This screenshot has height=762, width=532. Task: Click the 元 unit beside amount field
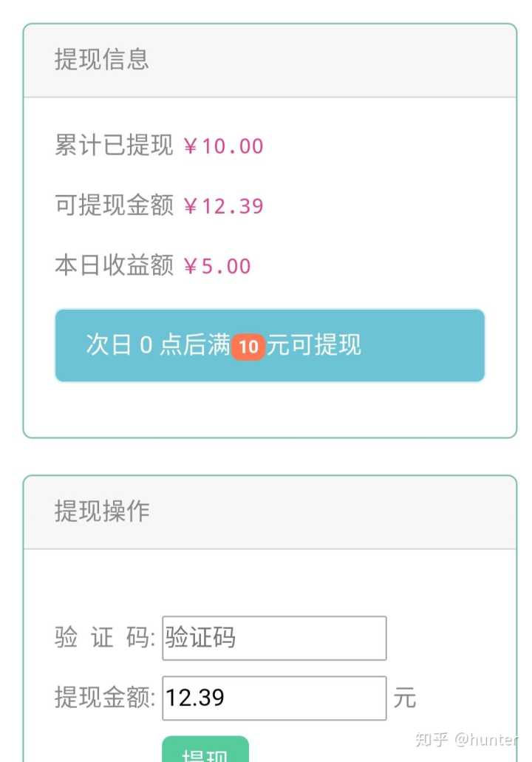tap(405, 698)
